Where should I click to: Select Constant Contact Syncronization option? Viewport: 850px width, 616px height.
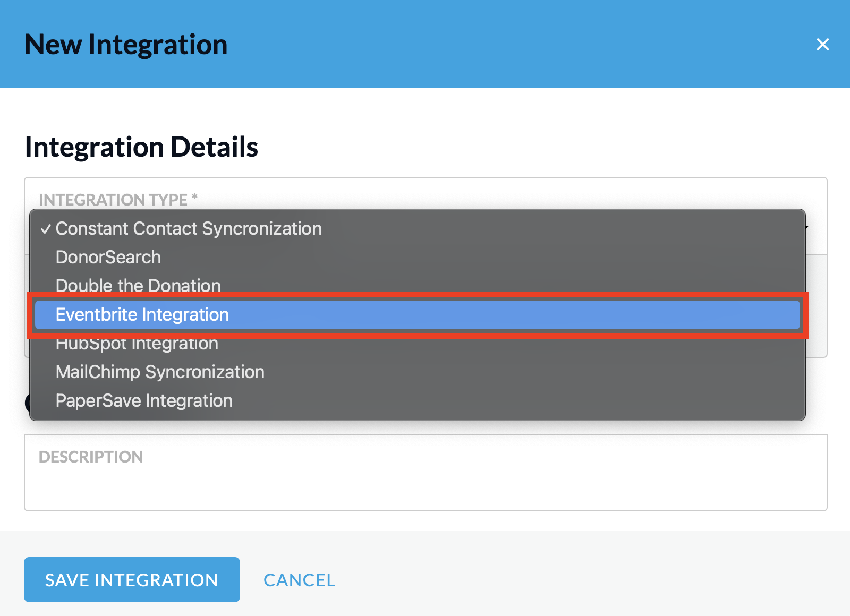[418, 228]
